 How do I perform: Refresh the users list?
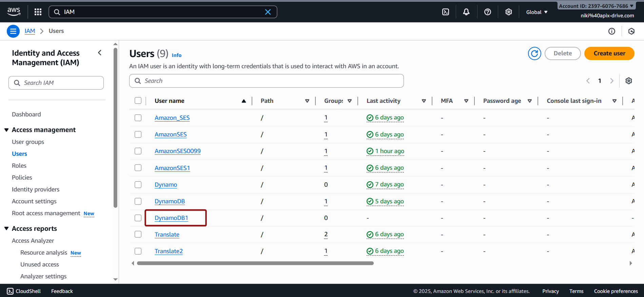pyautogui.click(x=534, y=53)
